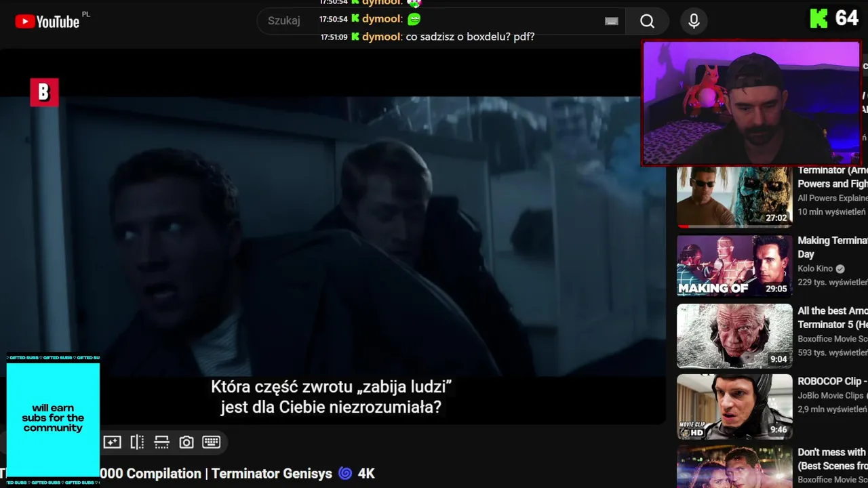Click the viewer count 64
This screenshot has width=868, height=488.
click(x=846, y=18)
